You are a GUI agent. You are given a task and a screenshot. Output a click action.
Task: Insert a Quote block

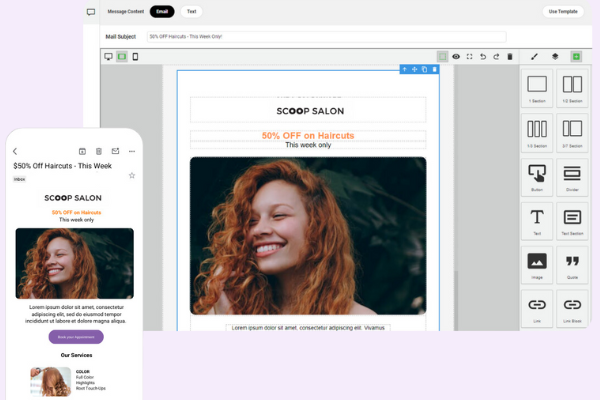tap(572, 264)
